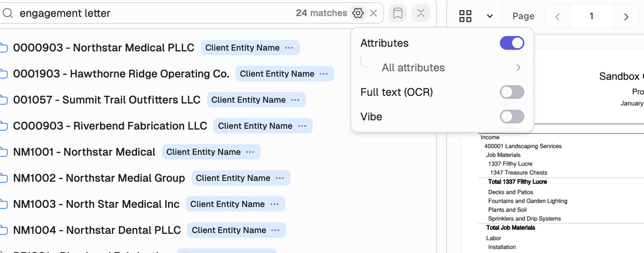644x253 pixels.
Task: Click folder icon beside Hawthorne Ridge Operating Co.
Action: (4, 74)
